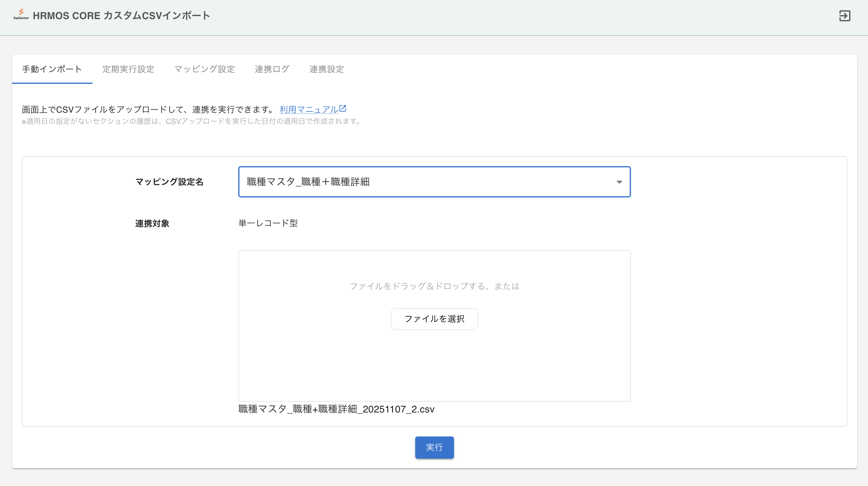Click the 単一レコード型 連携対象 value
Screen dimensions: 868x486
coord(268,223)
